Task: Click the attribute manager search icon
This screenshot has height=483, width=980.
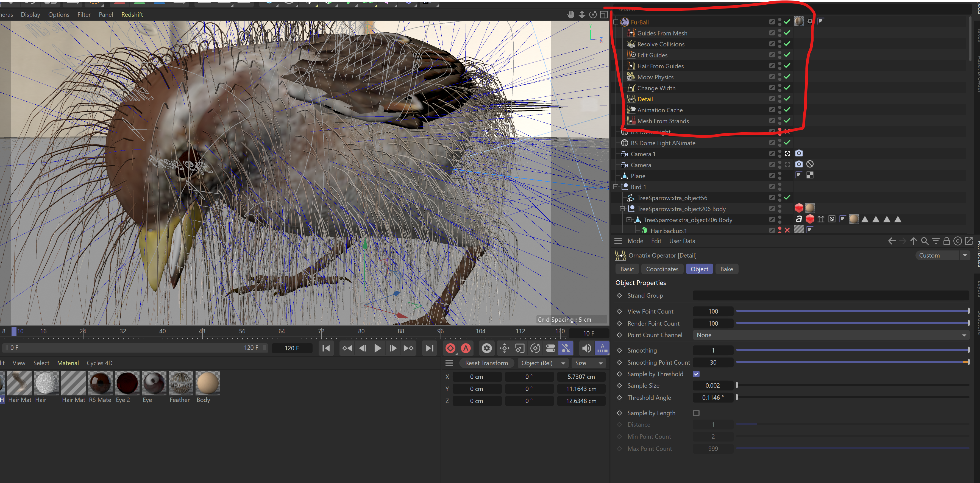Action: point(925,241)
